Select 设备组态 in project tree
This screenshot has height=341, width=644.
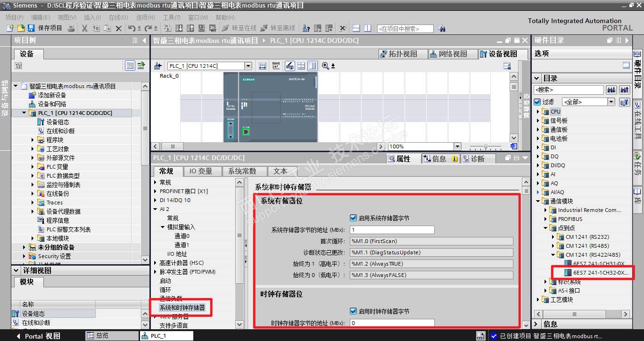pos(58,122)
